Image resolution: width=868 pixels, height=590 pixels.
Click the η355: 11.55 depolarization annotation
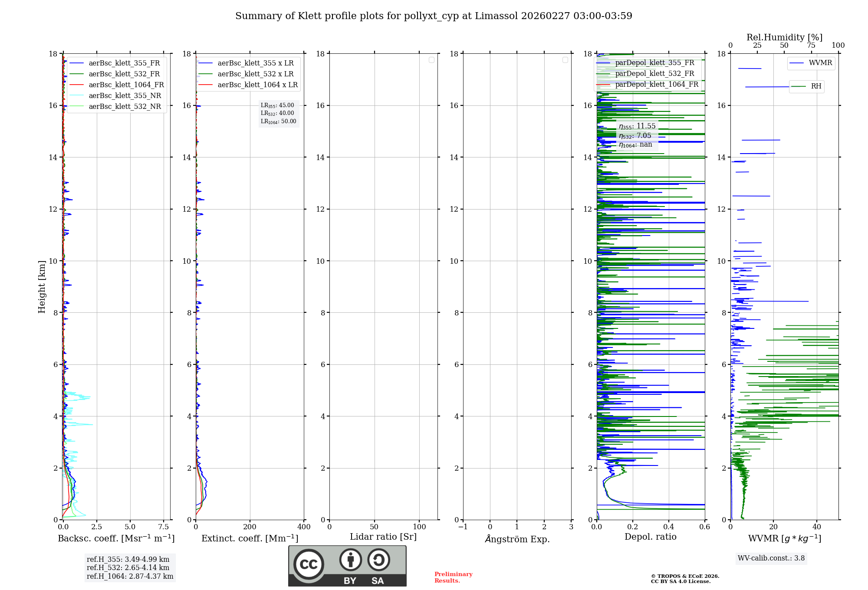click(637, 126)
